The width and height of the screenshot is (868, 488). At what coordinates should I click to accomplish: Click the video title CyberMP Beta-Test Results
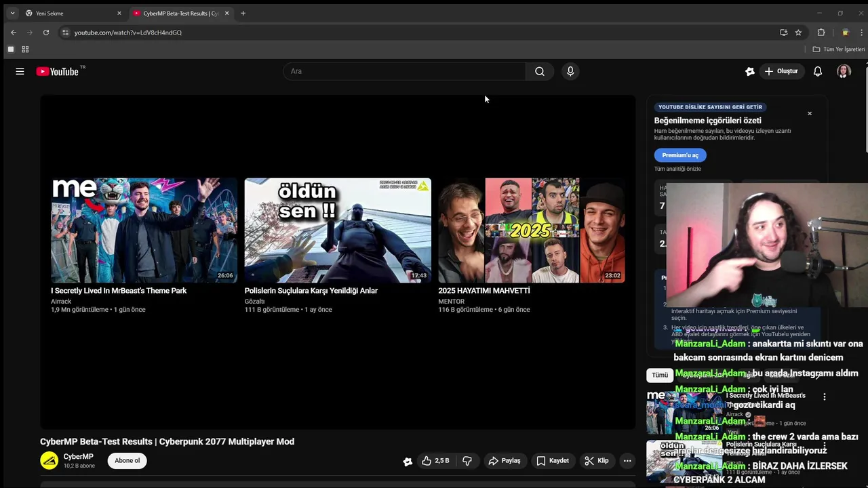pos(167,442)
